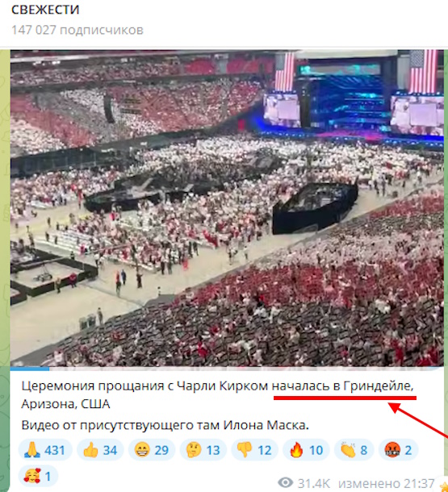Viewport: 448px width, 492px height.
Task: Select the clapping hands reaction
Action: point(354,450)
